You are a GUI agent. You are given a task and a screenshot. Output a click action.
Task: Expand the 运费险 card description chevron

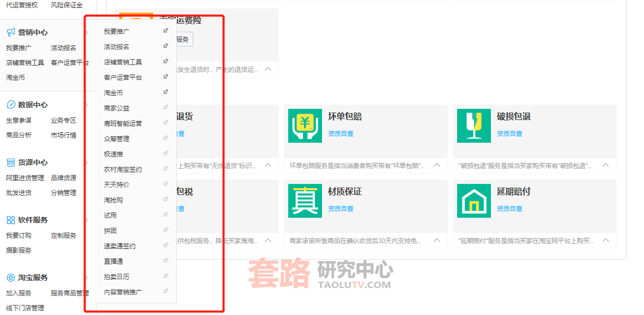click(268, 69)
